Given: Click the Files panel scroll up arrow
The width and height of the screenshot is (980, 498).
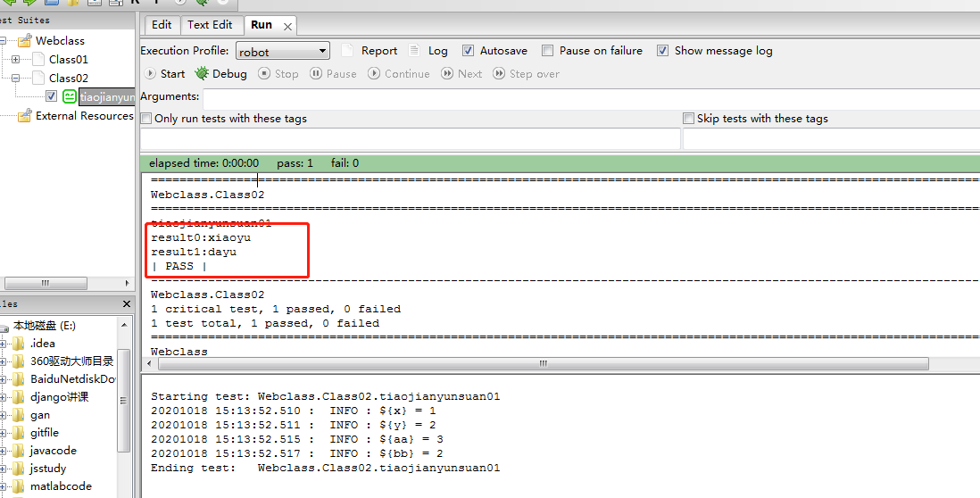Looking at the screenshot, I should pos(123,325).
